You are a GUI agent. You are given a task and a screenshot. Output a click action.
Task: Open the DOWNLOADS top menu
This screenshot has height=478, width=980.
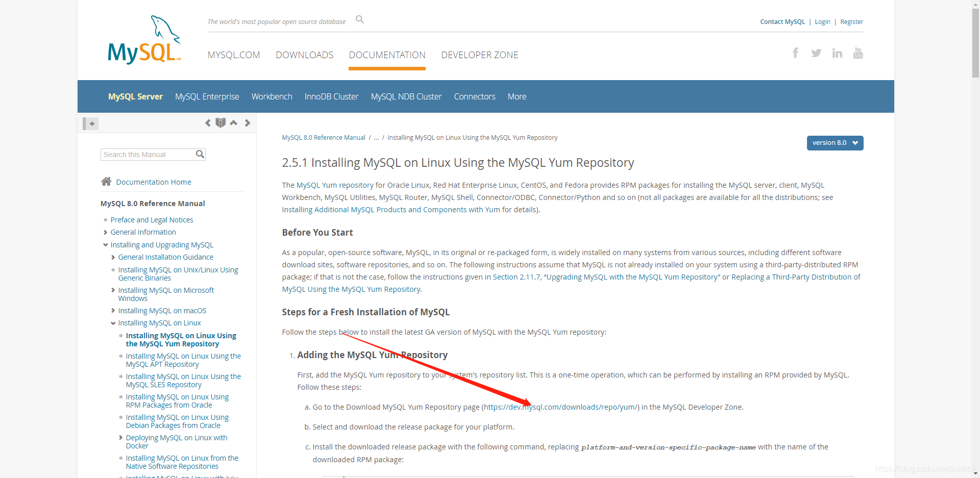tap(305, 55)
